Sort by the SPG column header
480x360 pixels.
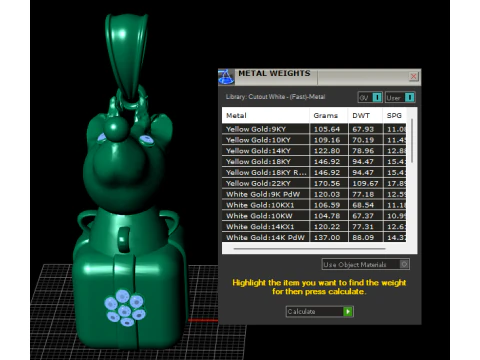395,116
